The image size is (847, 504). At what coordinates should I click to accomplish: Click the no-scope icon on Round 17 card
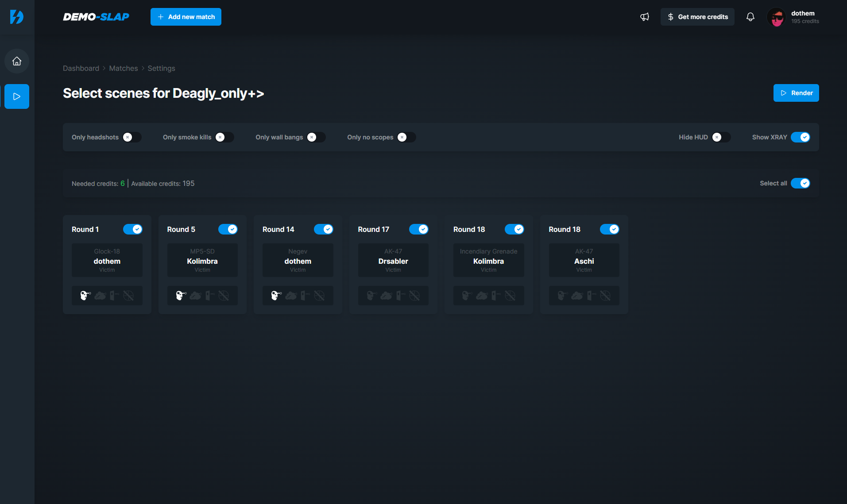(415, 296)
